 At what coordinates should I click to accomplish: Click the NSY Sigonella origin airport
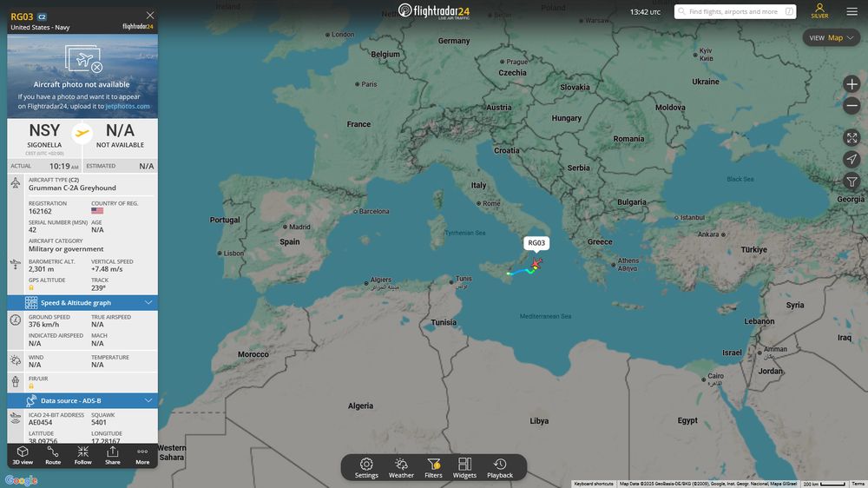tap(44, 136)
